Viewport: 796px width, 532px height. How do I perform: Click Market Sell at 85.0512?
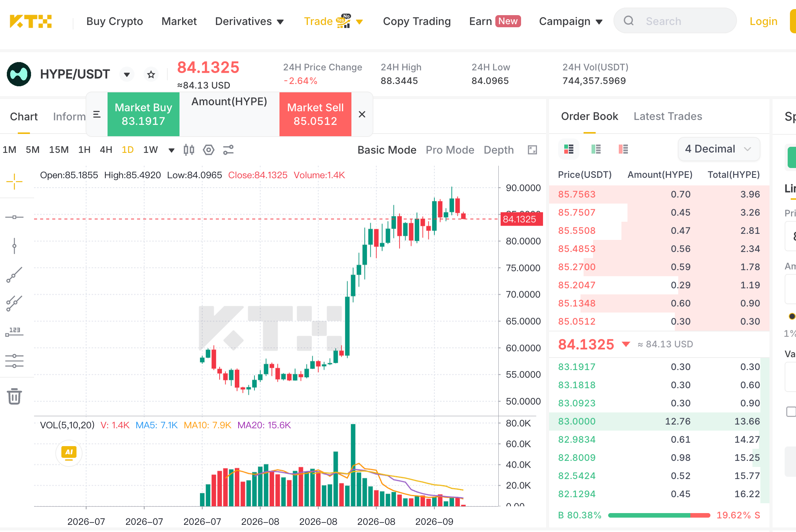pos(315,114)
